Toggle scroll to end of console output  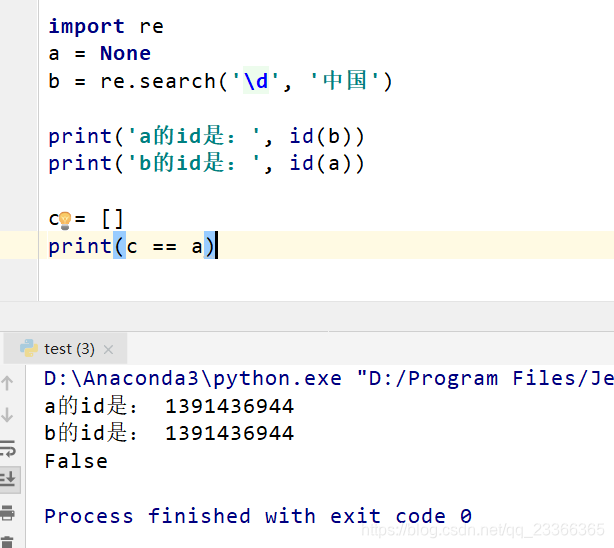[8, 479]
